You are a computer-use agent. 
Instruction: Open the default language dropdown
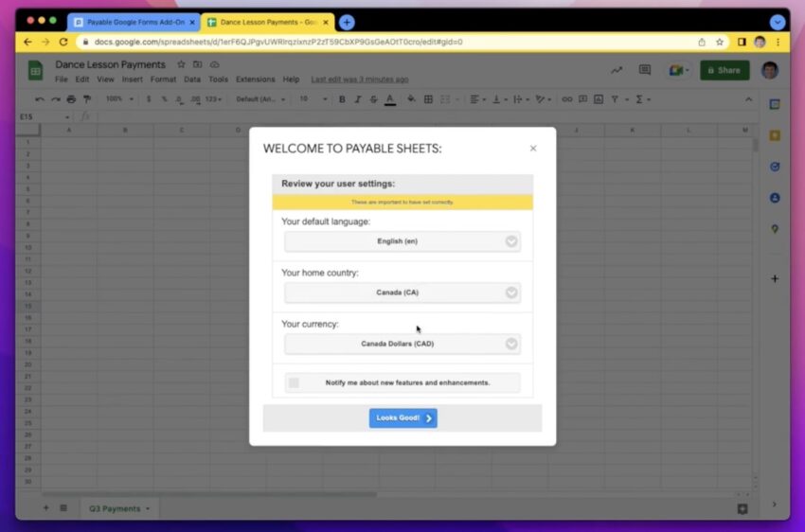(x=402, y=241)
